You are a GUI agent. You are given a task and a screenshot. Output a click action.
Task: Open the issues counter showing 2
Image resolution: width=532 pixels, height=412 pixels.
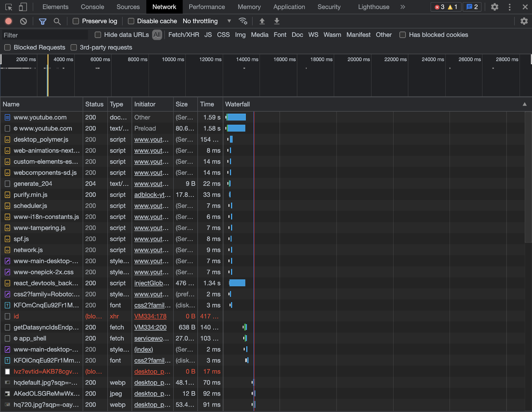(x=472, y=7)
